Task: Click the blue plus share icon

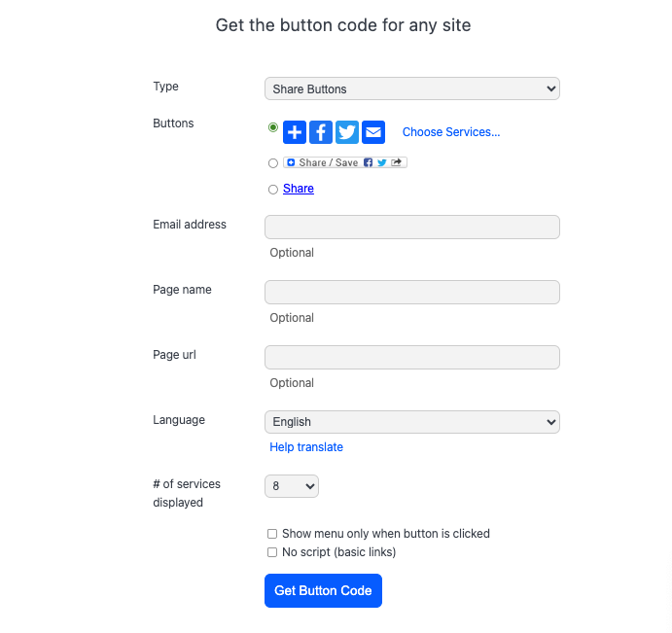Action: [x=295, y=132]
